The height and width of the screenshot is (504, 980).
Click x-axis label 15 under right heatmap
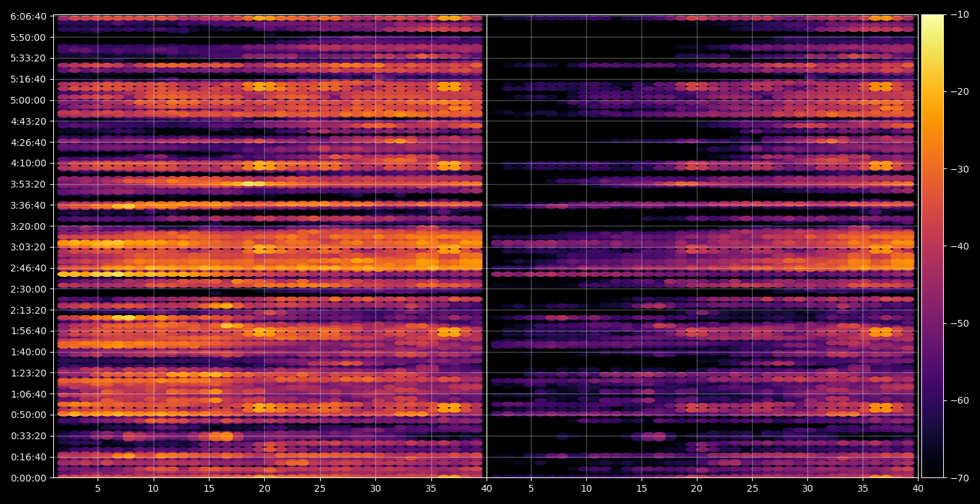[x=641, y=488]
